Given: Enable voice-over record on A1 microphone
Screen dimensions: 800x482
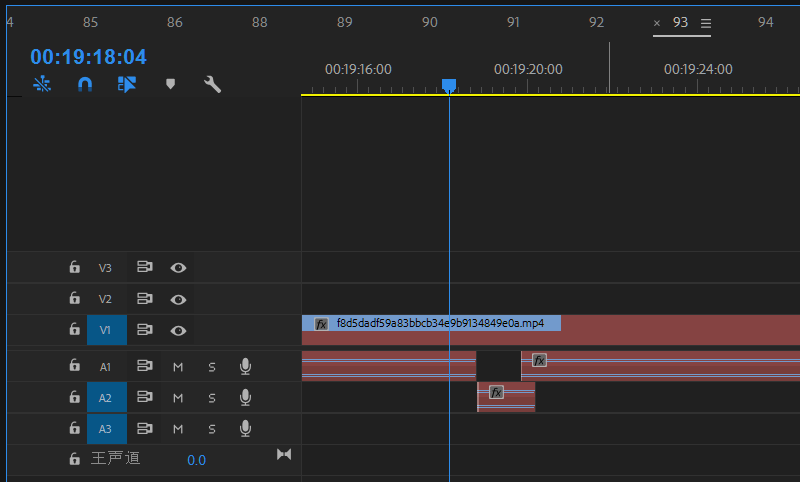Looking at the screenshot, I should 245,367.
